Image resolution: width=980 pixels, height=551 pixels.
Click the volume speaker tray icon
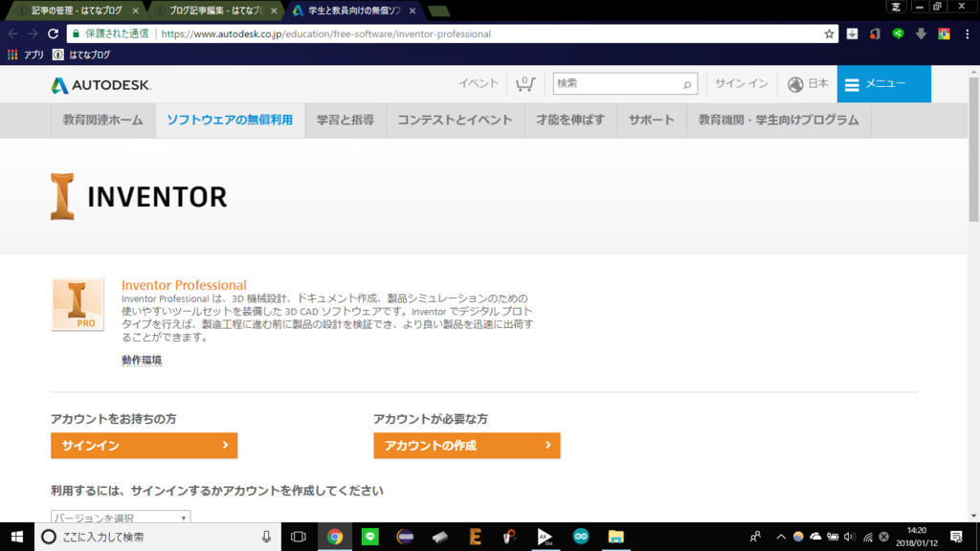tap(849, 537)
